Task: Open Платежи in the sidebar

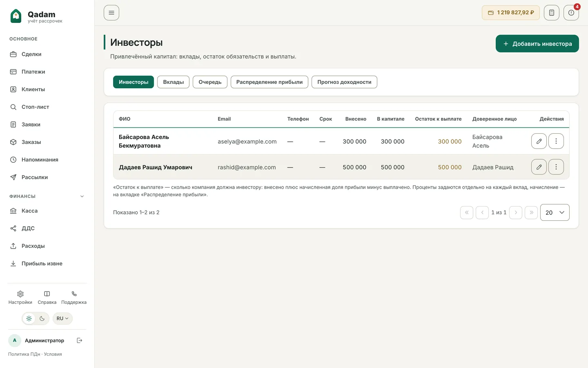Action: (47, 72)
